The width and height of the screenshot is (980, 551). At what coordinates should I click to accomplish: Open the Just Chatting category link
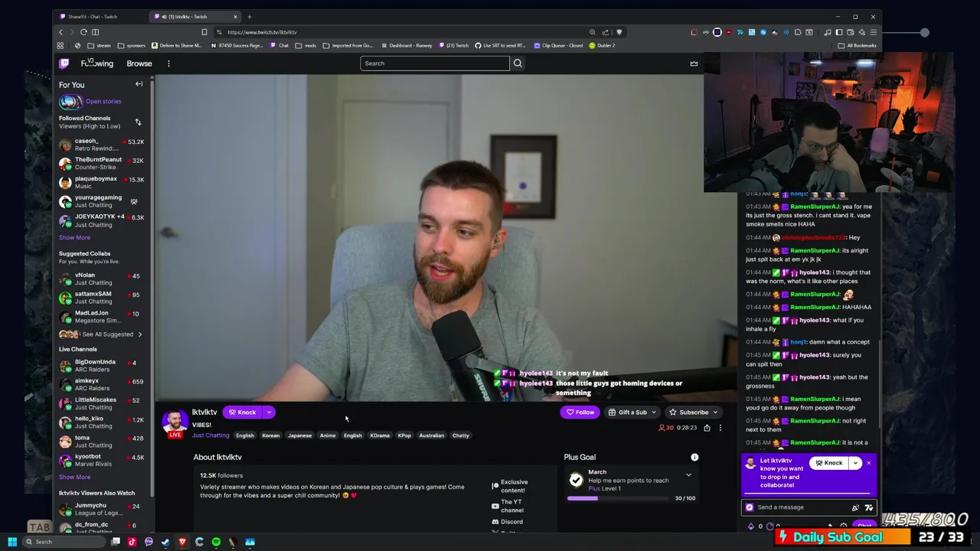tap(211, 435)
